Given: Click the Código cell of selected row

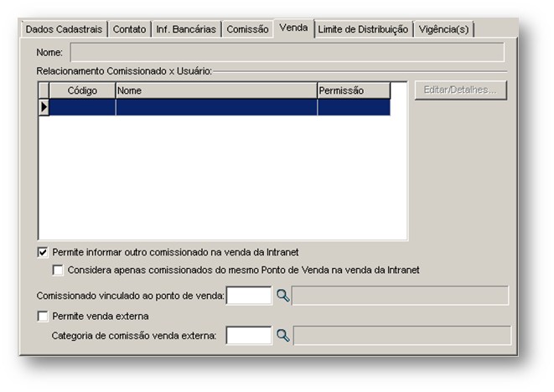Looking at the screenshot, I should click(82, 107).
